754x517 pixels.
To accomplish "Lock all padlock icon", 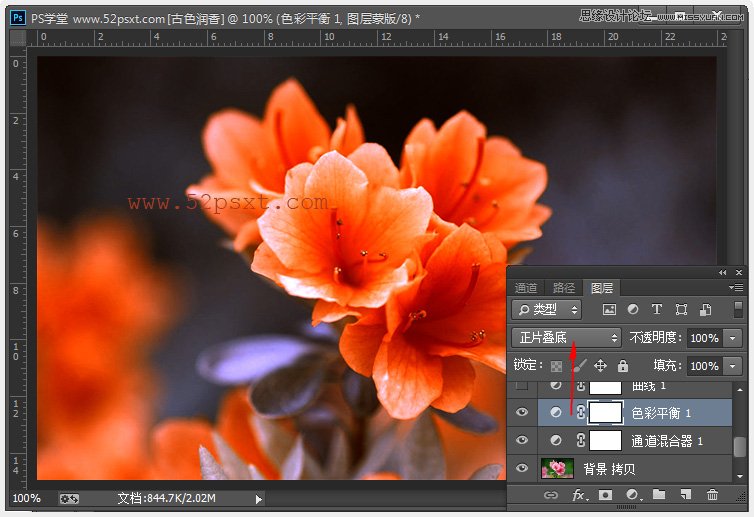I will (623, 366).
